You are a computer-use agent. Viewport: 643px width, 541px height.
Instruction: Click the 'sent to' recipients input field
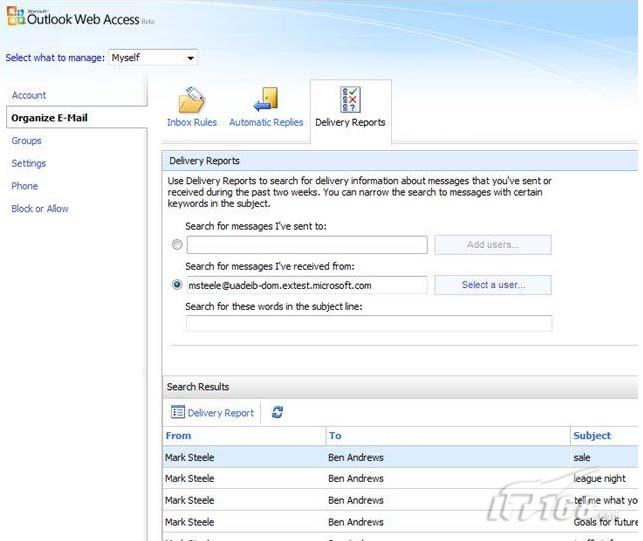click(307, 245)
